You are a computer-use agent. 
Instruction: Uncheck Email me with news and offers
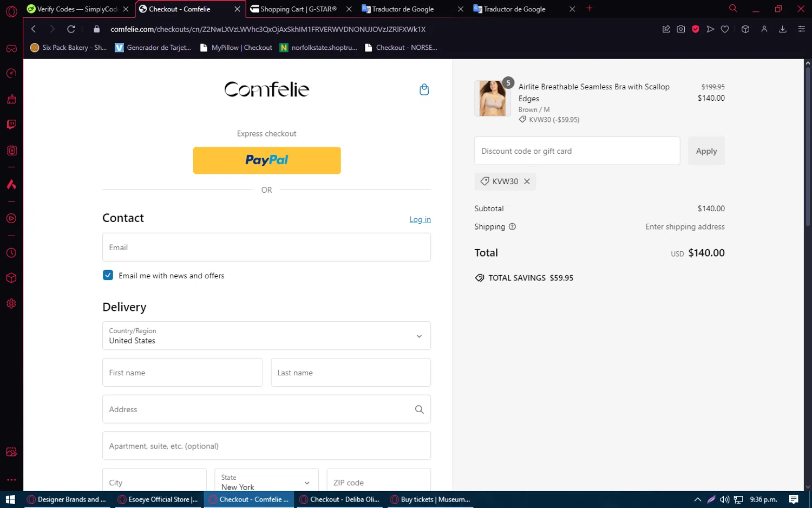tap(108, 275)
